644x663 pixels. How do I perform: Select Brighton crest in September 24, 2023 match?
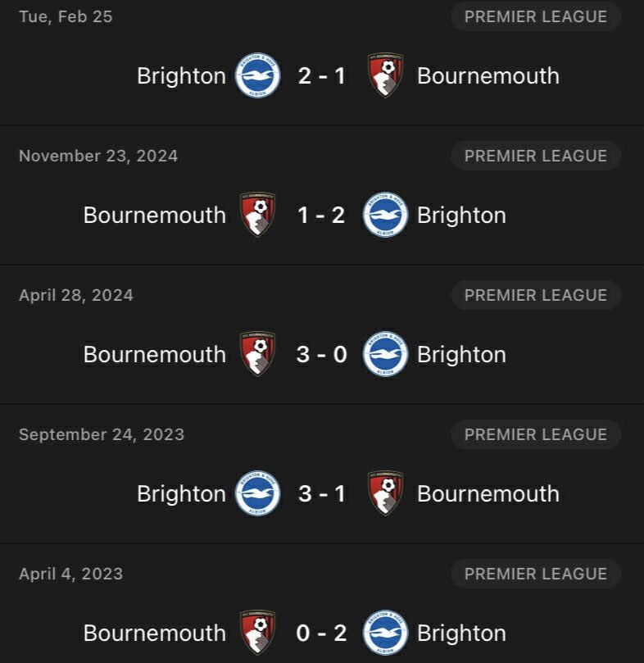[258, 493]
